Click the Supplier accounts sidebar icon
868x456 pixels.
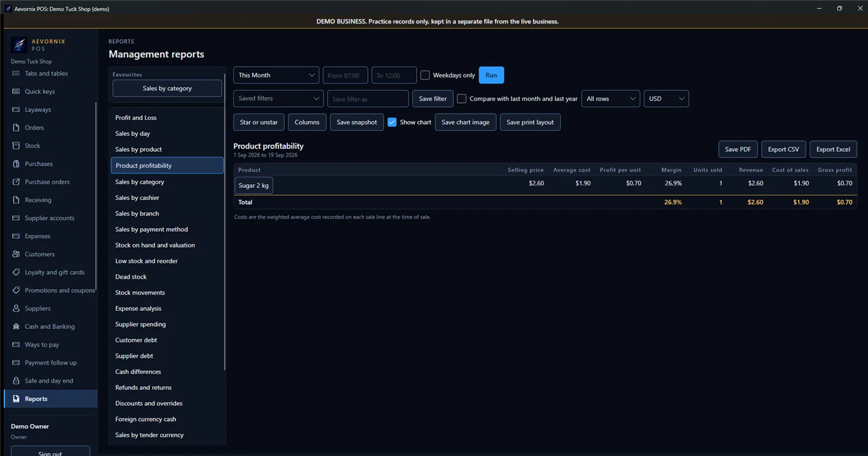click(16, 218)
